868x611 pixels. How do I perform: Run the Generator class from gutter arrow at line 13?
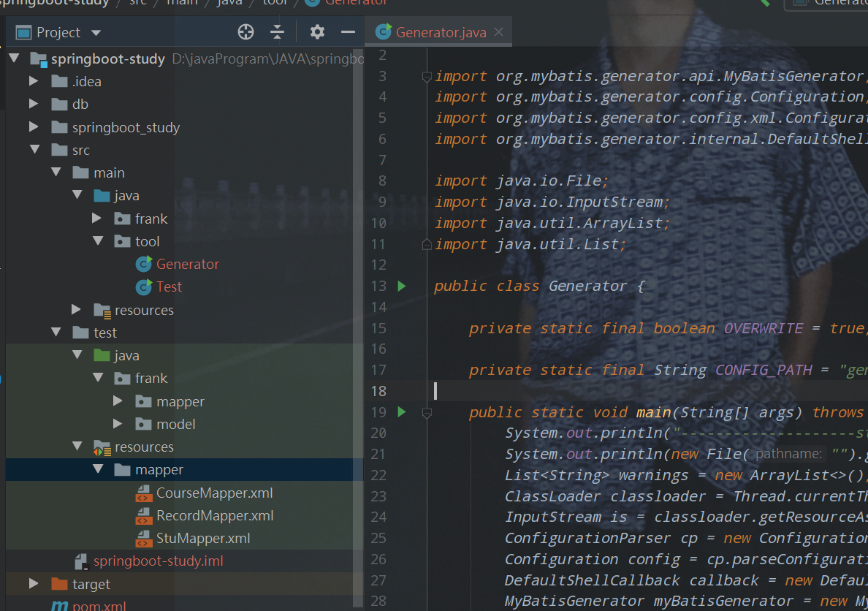coord(402,286)
